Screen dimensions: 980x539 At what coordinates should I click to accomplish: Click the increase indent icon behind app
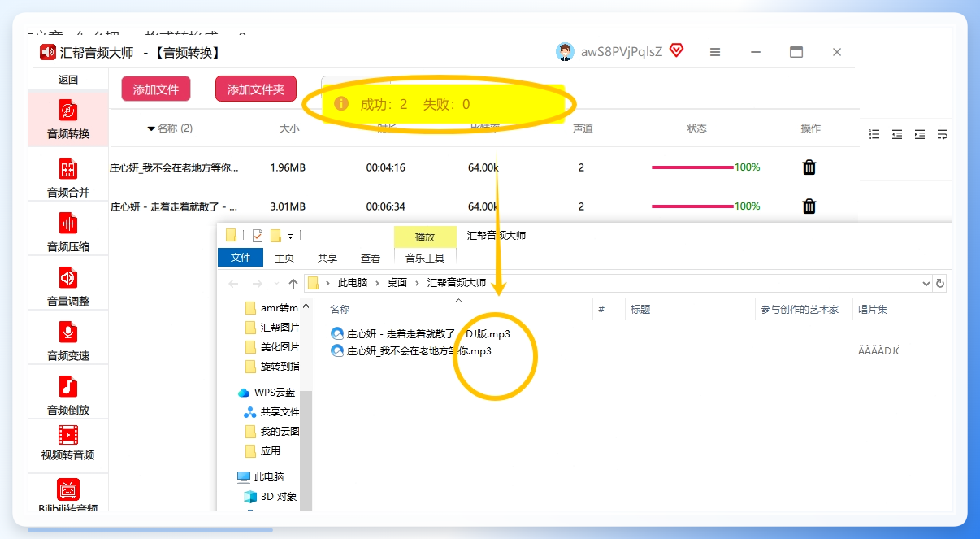coord(920,134)
